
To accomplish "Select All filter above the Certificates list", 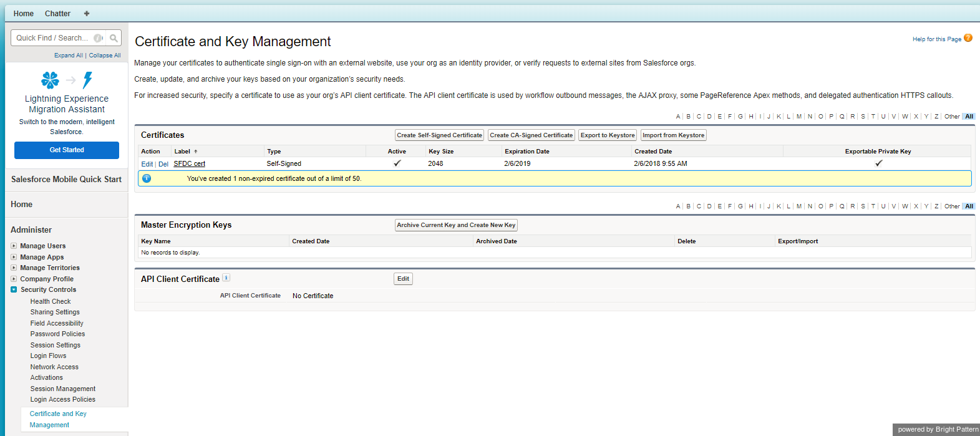I will pos(969,117).
